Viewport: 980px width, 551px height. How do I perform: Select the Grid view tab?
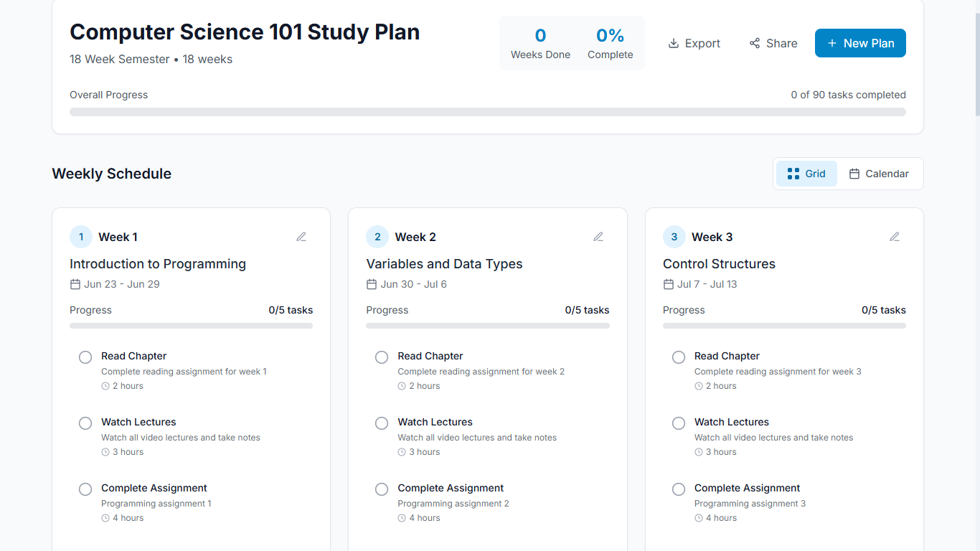click(806, 174)
